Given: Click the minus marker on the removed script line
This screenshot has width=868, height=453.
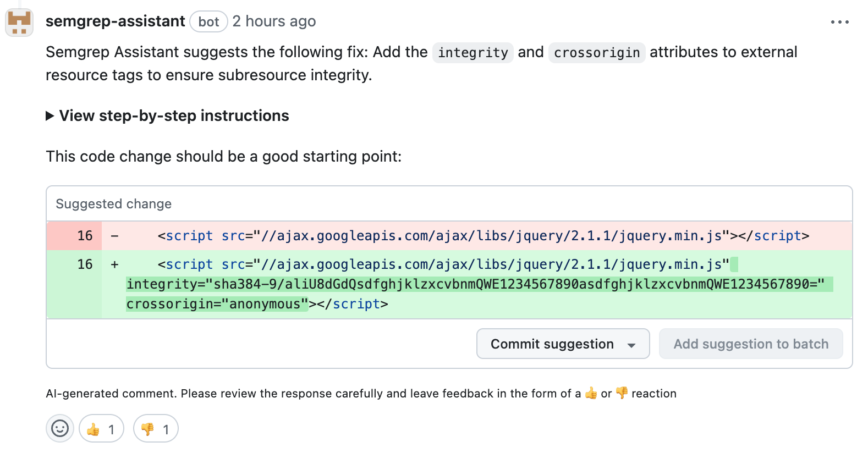Looking at the screenshot, I should pyautogui.click(x=114, y=236).
